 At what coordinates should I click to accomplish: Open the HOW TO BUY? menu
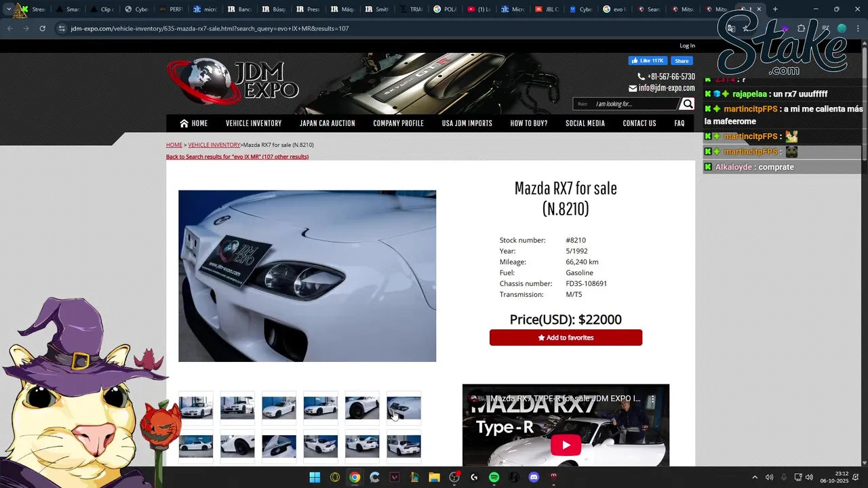click(529, 123)
